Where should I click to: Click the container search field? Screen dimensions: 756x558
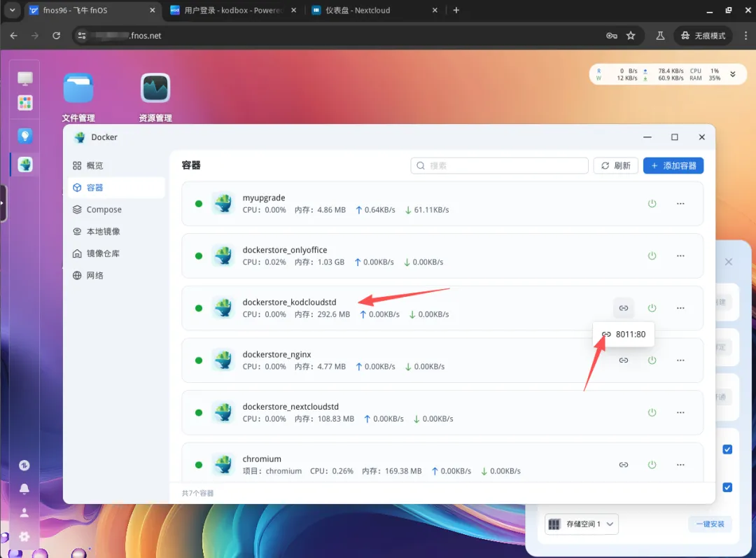click(500, 165)
